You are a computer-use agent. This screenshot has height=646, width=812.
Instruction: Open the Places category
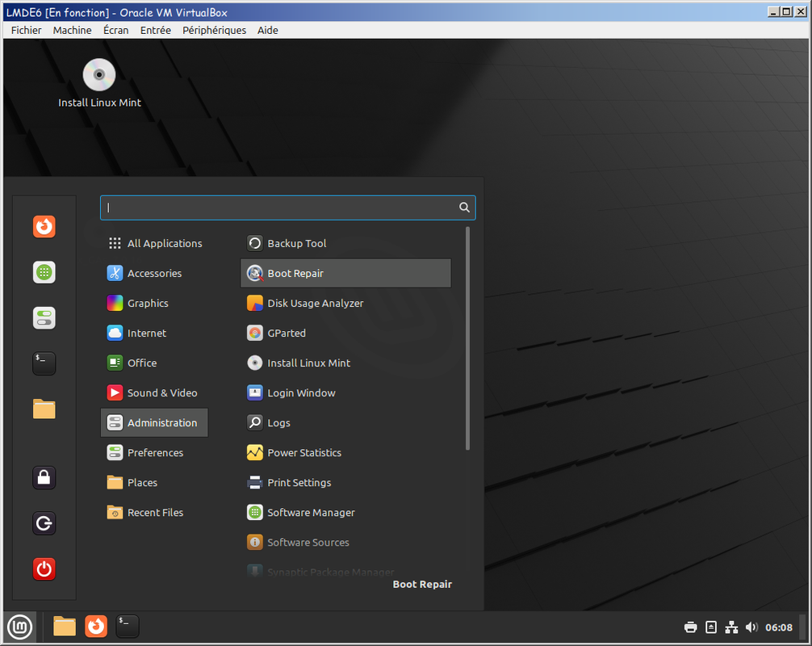pos(154,482)
